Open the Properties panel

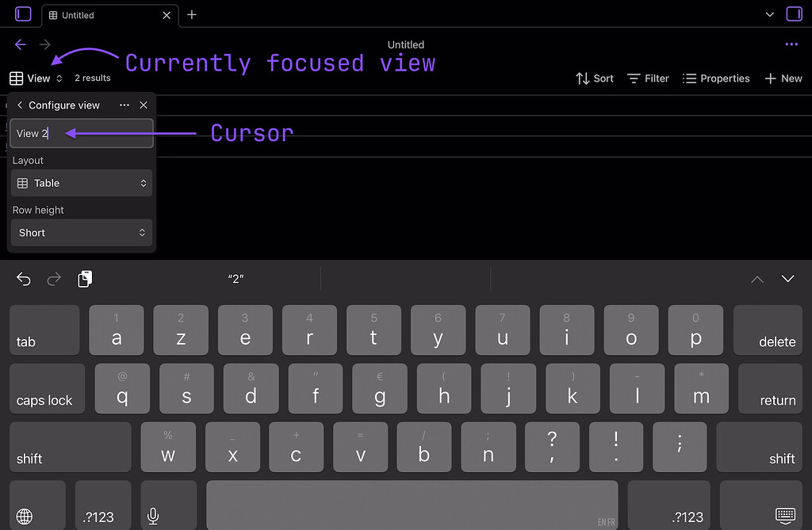(x=716, y=78)
